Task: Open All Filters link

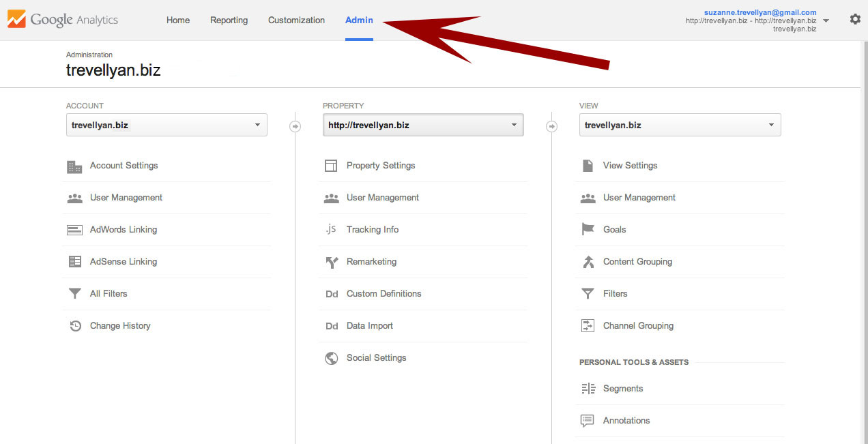Action: click(x=108, y=294)
